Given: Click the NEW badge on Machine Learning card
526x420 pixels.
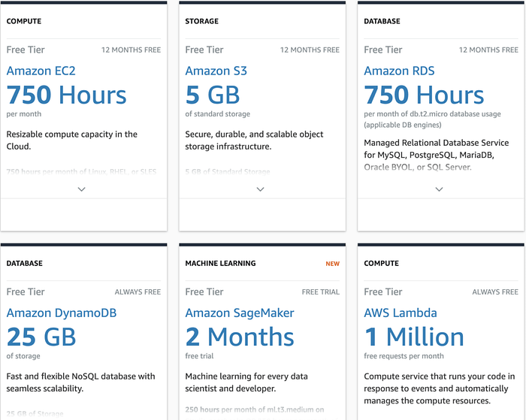Looking at the screenshot, I should pyautogui.click(x=332, y=264).
